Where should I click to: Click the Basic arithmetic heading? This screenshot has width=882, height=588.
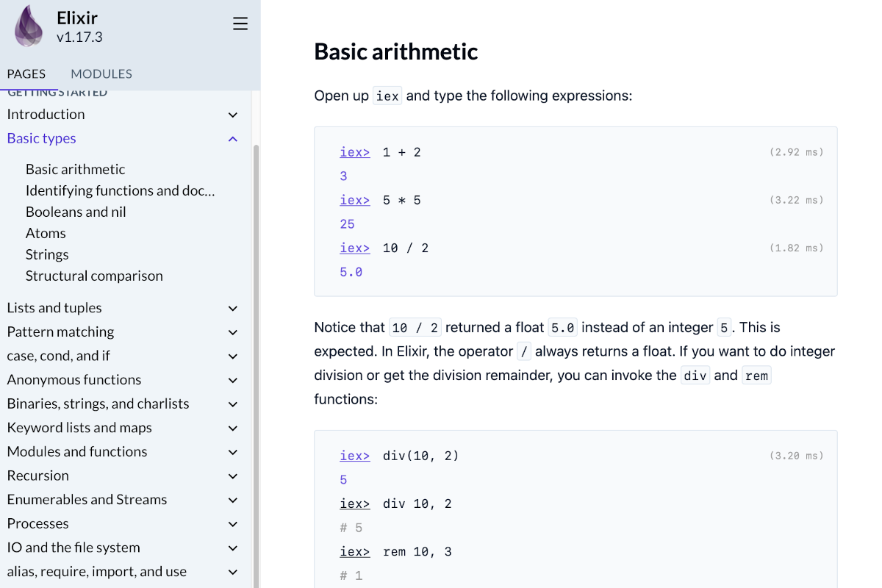395,51
